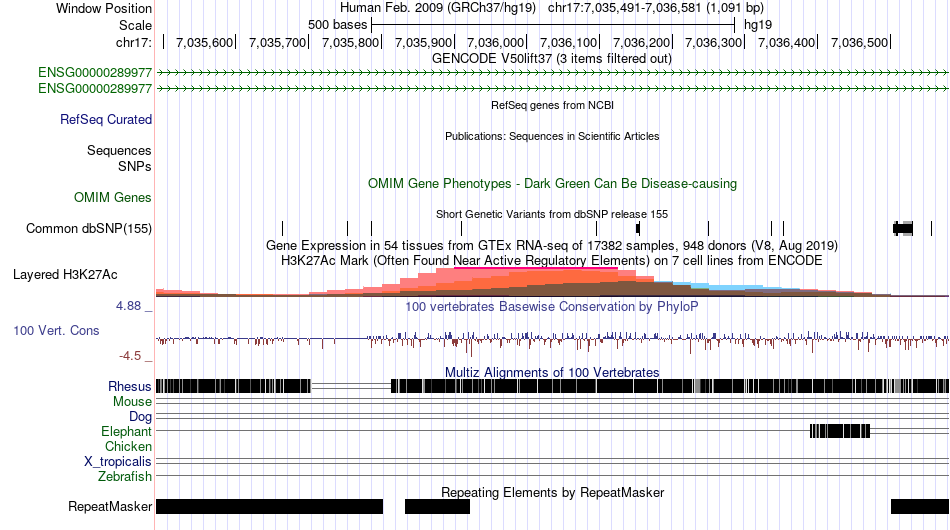
Task: Open Repeating Elements by RepeatMasker title
Action: coord(553,492)
